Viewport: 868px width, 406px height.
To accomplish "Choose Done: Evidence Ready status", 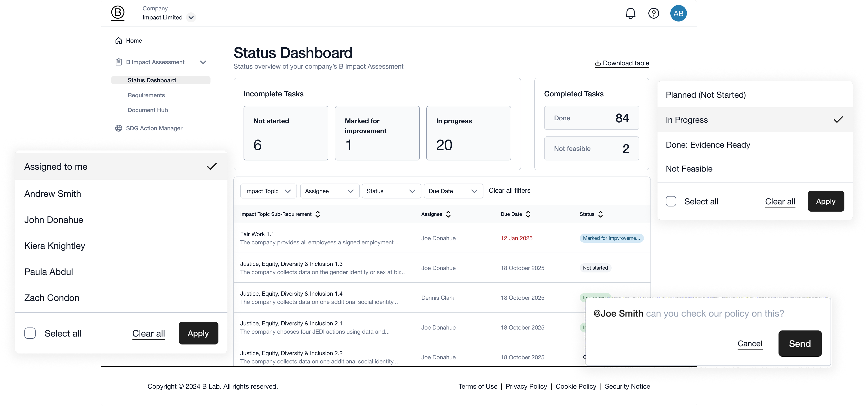I will 755,144.
